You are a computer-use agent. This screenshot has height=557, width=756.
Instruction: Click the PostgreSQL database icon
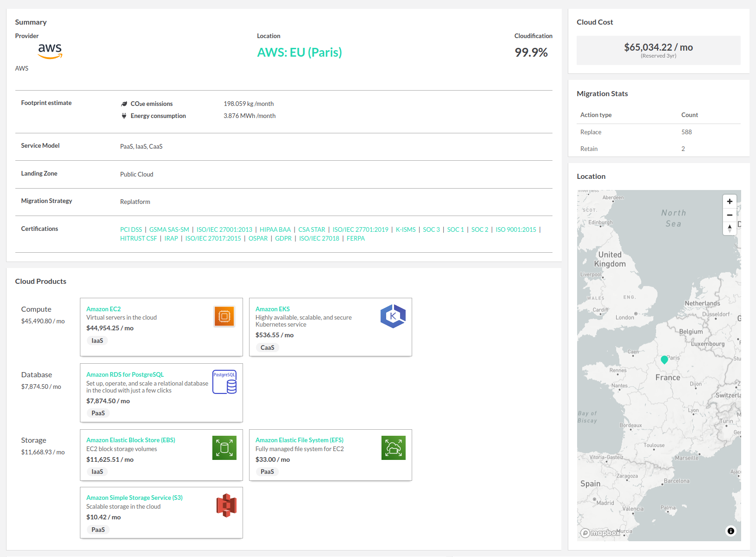coord(224,382)
